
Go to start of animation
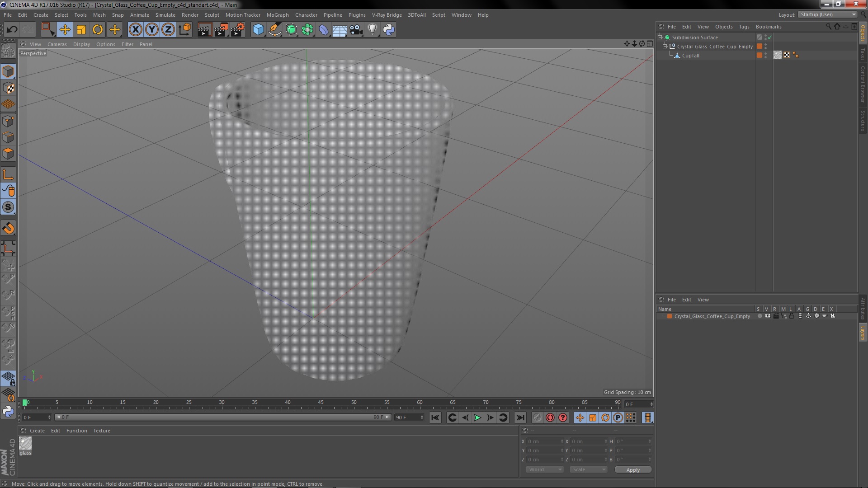[x=435, y=418]
